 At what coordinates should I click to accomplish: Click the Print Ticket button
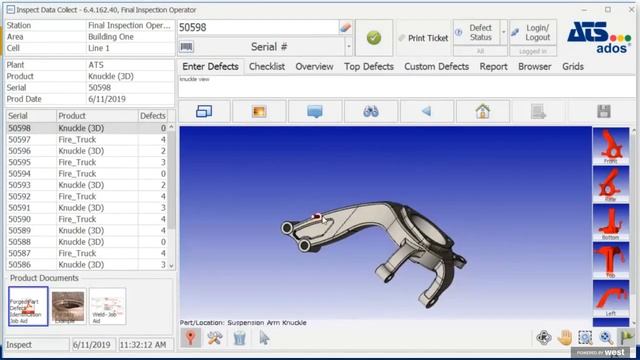tap(423, 38)
